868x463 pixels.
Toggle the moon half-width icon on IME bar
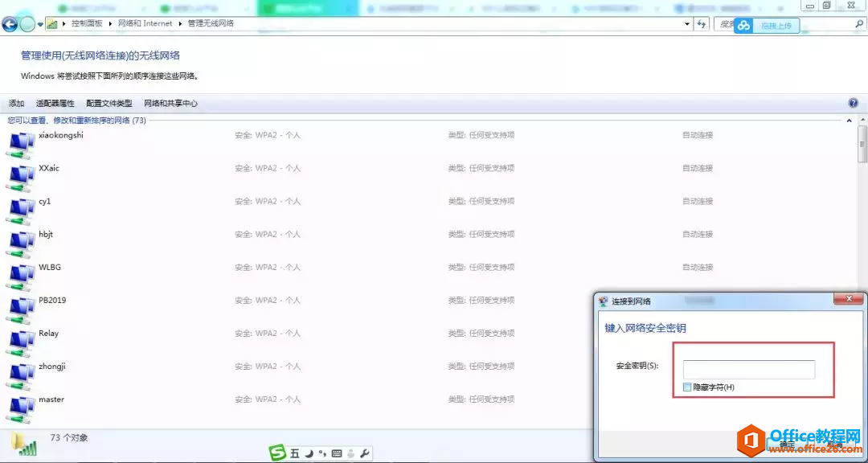pos(310,453)
